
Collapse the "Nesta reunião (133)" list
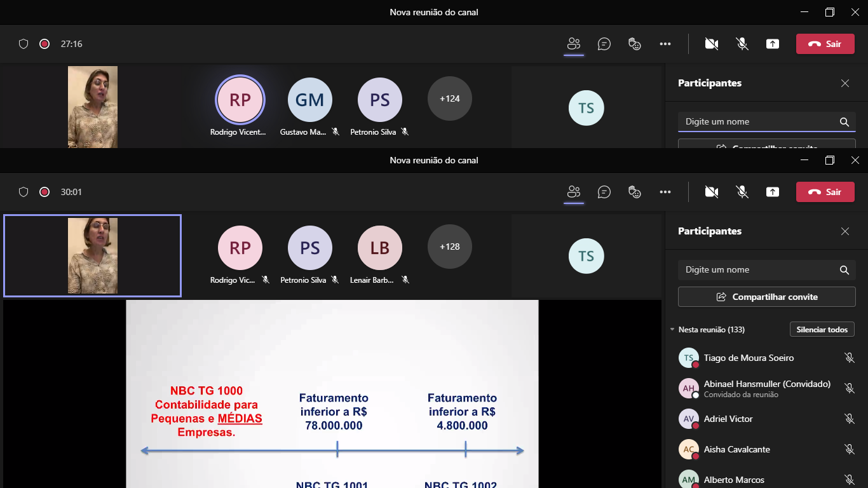[672, 330]
